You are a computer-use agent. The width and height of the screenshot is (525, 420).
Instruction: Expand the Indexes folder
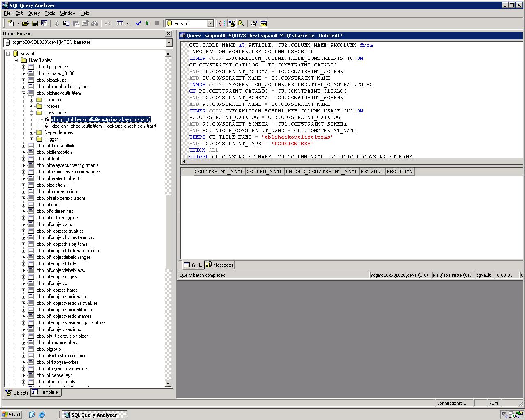click(31, 106)
